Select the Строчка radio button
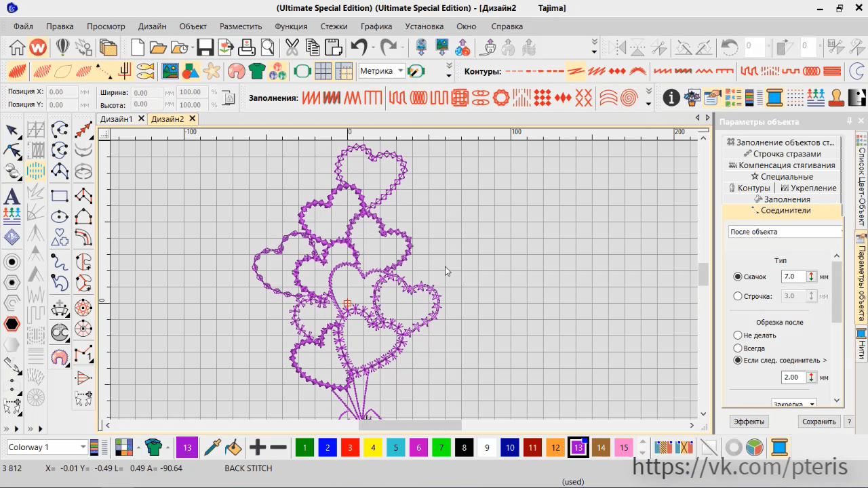 [x=738, y=296]
